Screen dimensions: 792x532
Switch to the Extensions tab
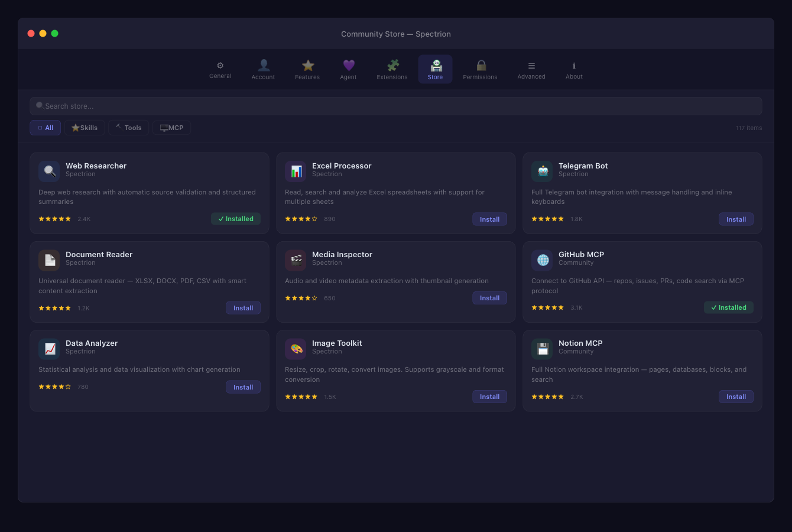(392, 69)
